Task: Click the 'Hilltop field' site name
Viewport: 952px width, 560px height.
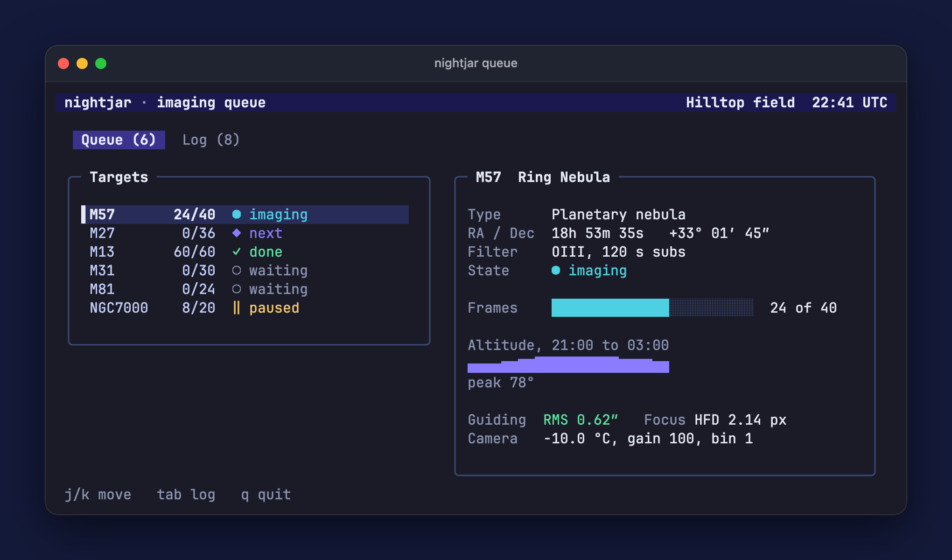Action: pos(741,103)
